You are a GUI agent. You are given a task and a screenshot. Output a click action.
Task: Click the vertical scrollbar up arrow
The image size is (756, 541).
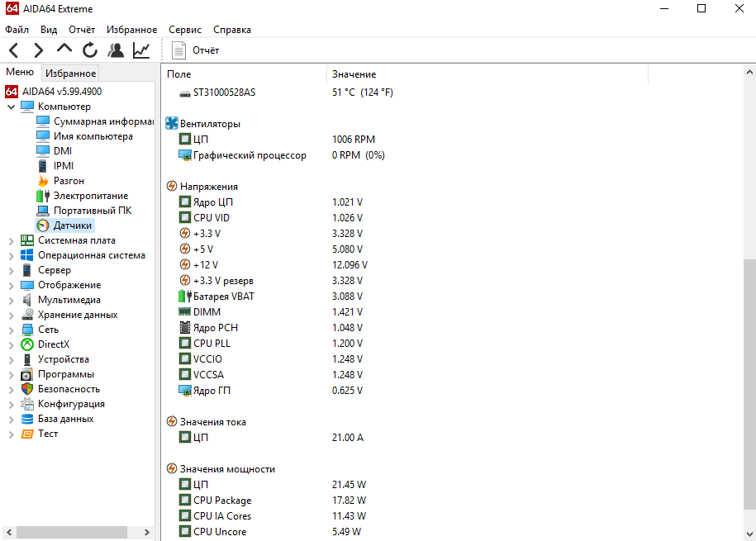tap(749, 73)
